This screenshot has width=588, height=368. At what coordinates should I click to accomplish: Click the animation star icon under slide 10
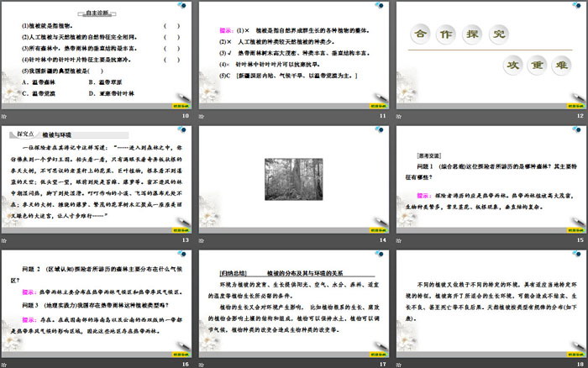coord(5,116)
